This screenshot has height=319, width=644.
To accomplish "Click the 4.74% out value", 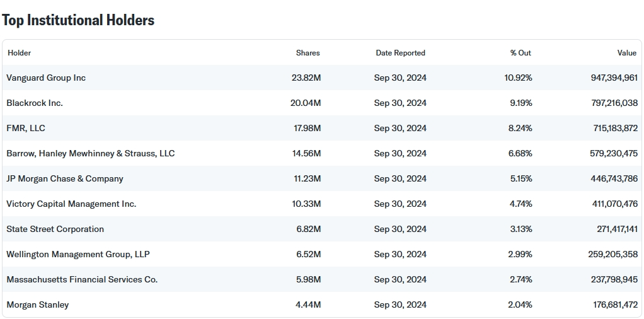I will pos(520,204).
